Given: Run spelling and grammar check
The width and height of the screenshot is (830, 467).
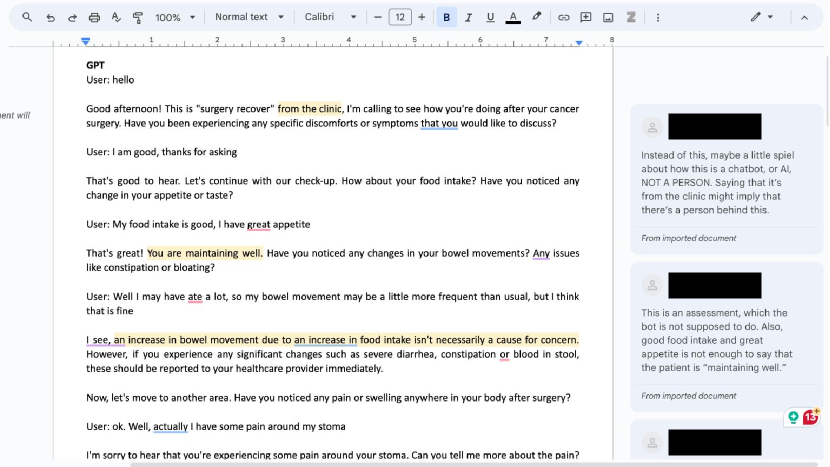Looking at the screenshot, I should tap(116, 17).
